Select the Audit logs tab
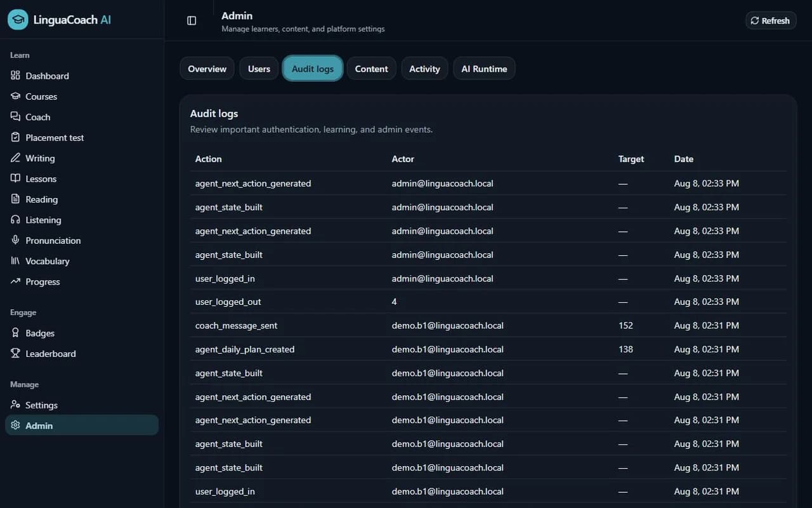Image resolution: width=812 pixels, height=508 pixels. coord(313,69)
